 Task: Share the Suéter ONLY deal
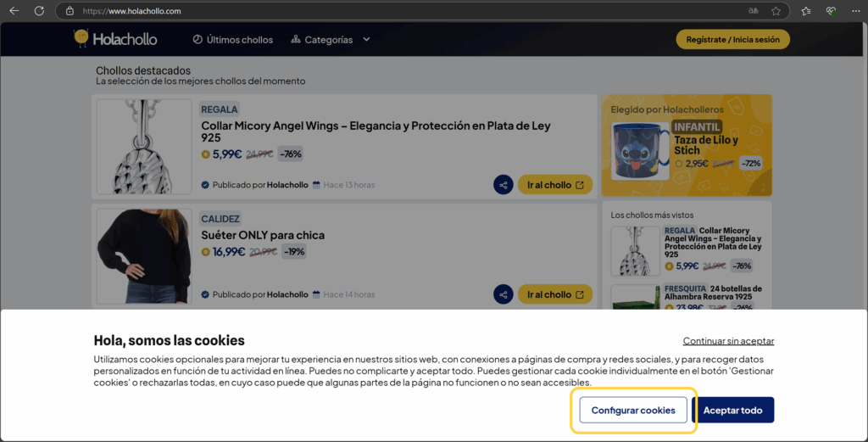pos(504,294)
